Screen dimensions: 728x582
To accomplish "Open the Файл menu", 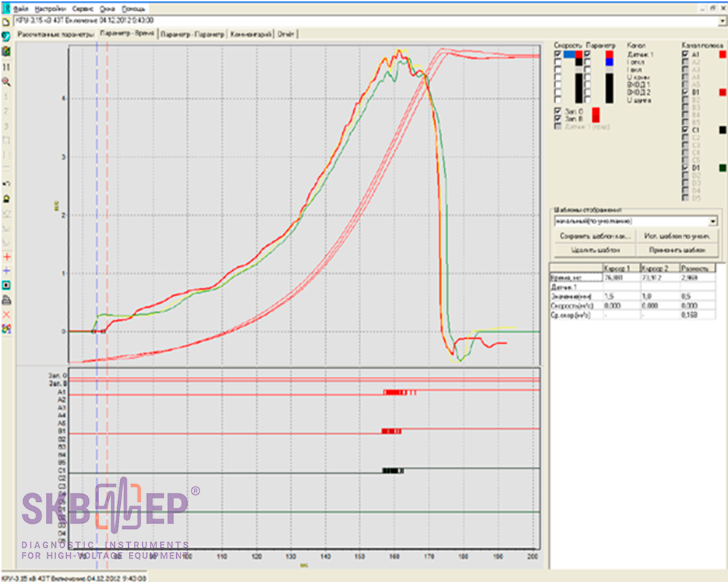I will point(21,9).
